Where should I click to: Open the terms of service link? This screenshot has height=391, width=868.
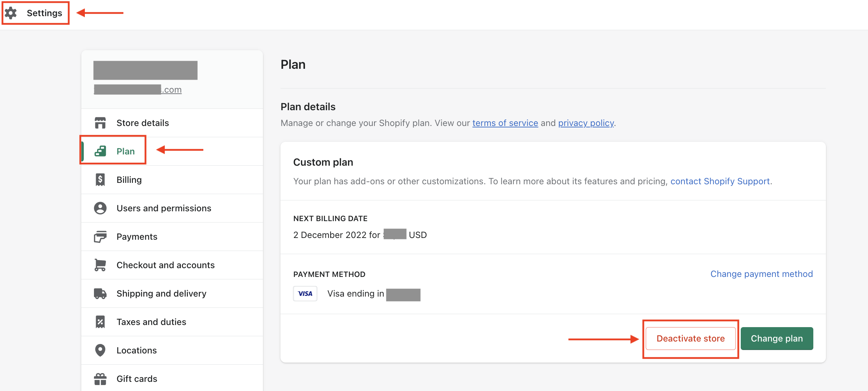pyautogui.click(x=505, y=123)
